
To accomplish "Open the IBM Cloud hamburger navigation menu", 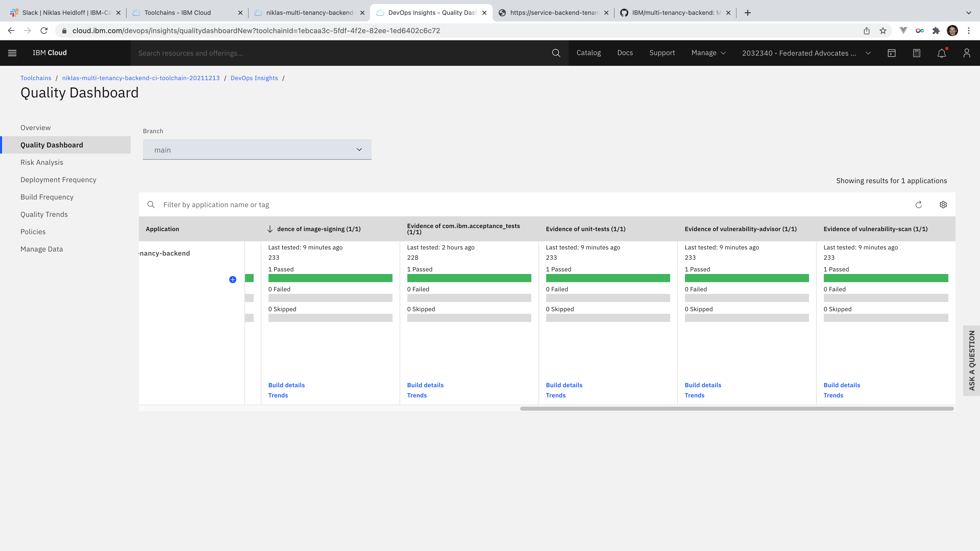I will [x=12, y=53].
